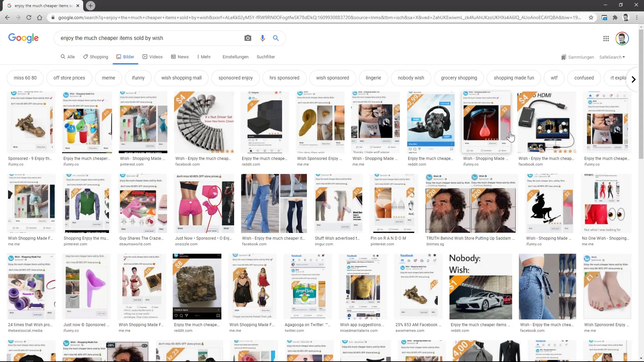Open the 9 x Nut Driver Set image

pos(204,122)
